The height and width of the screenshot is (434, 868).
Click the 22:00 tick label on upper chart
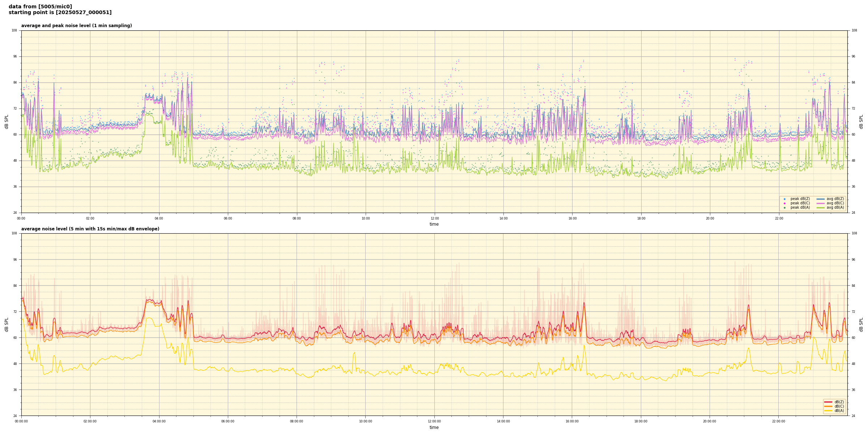[x=779, y=218]
